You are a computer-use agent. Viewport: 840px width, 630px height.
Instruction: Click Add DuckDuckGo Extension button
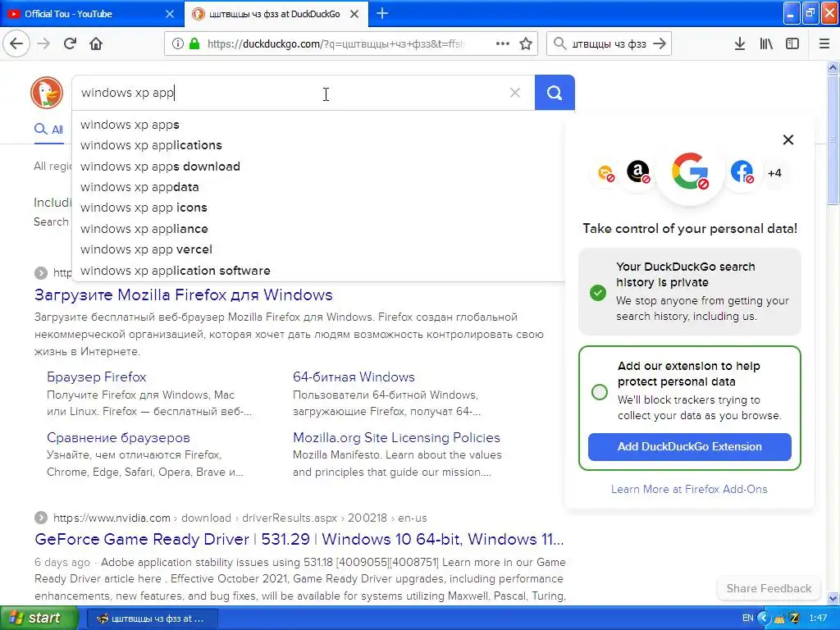[x=689, y=447]
